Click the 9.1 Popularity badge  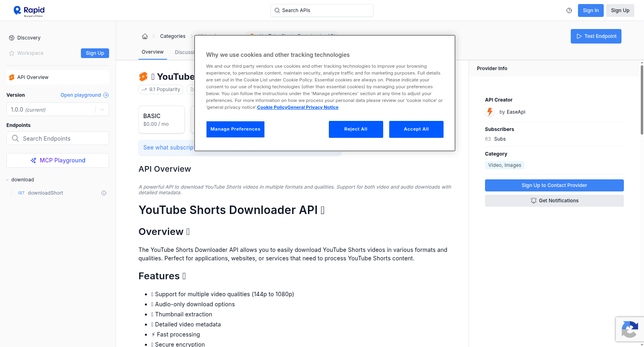(161, 89)
